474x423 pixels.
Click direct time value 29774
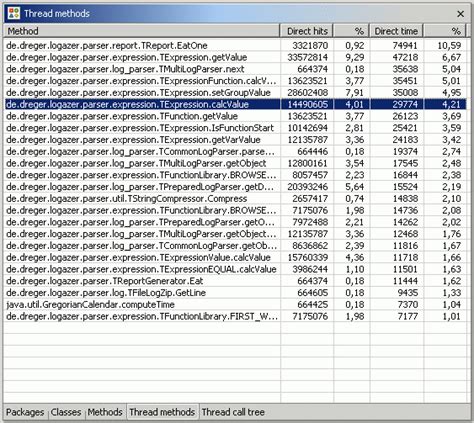click(x=405, y=104)
